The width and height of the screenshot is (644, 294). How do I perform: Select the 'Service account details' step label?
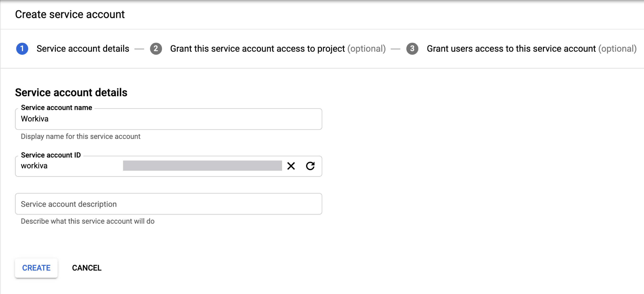(83, 49)
